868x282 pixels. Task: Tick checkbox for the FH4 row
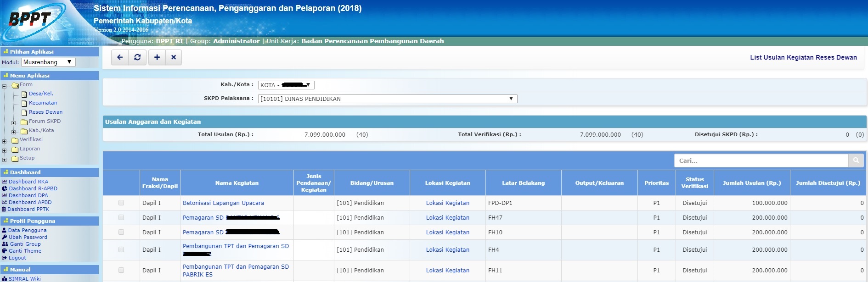121,249
